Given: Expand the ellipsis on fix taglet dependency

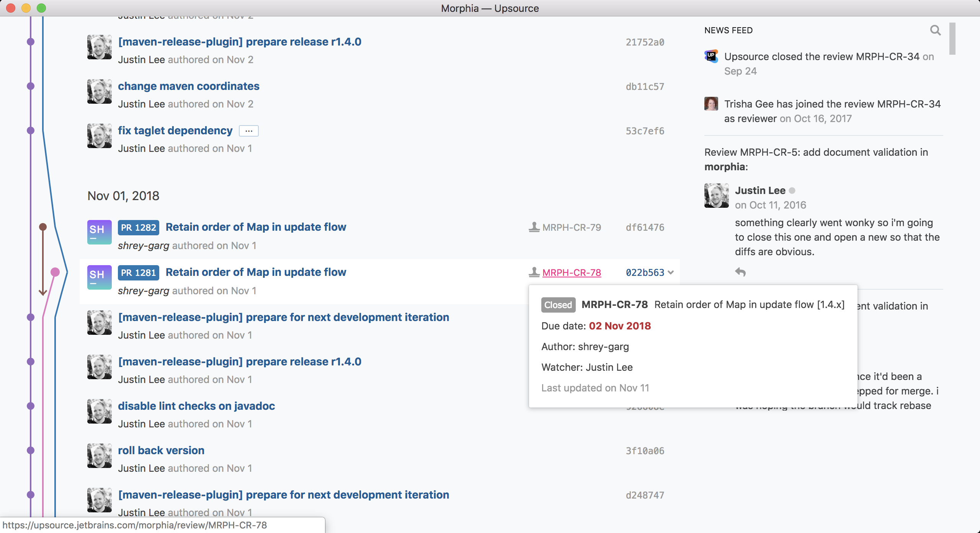Looking at the screenshot, I should point(248,131).
